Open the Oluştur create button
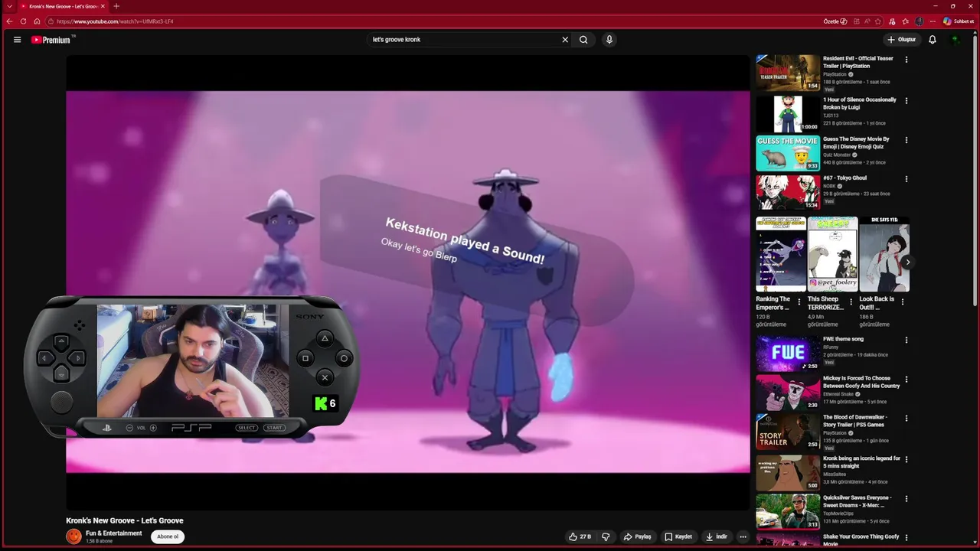Screen dimensions: 980x551 pos(901,40)
